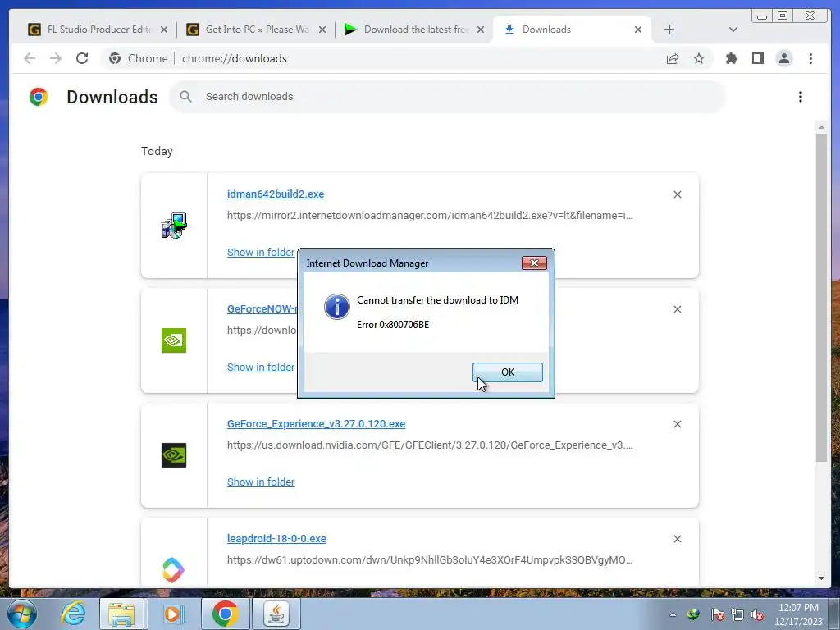Viewport: 840px width, 630px height.
Task: Switch to the Get Into PC tab
Action: 256,30
